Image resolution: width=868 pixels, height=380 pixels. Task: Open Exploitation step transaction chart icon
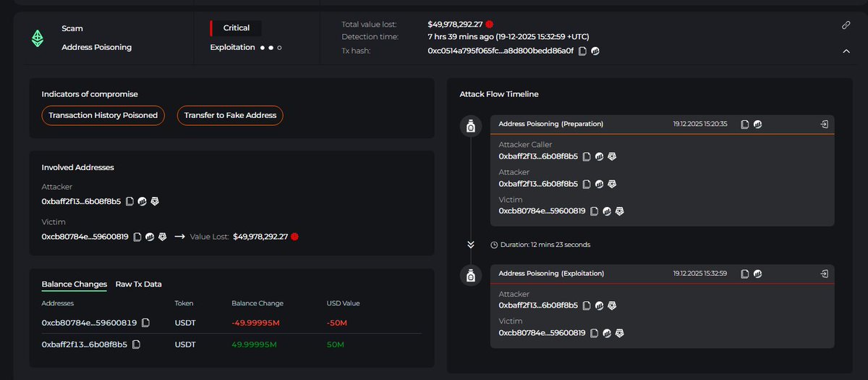tap(757, 274)
